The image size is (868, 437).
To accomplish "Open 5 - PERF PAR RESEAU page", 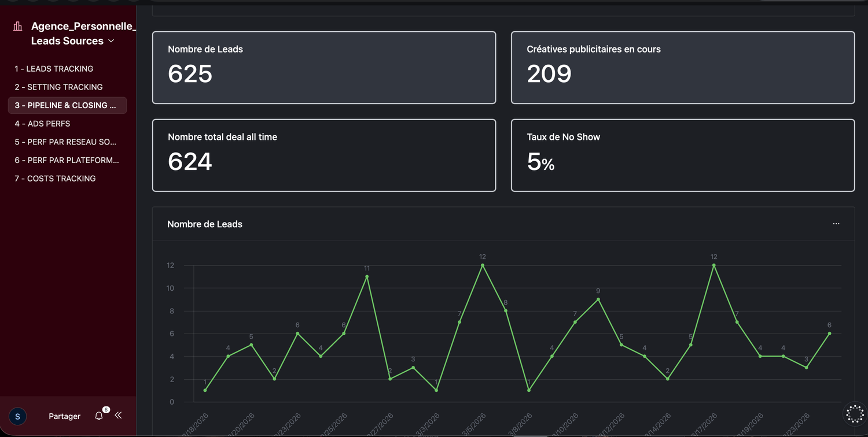I will click(67, 142).
